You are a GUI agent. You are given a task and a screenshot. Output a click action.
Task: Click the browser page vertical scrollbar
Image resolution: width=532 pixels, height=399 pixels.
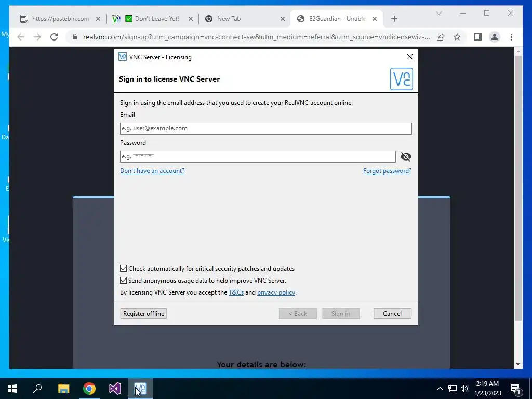518,188
